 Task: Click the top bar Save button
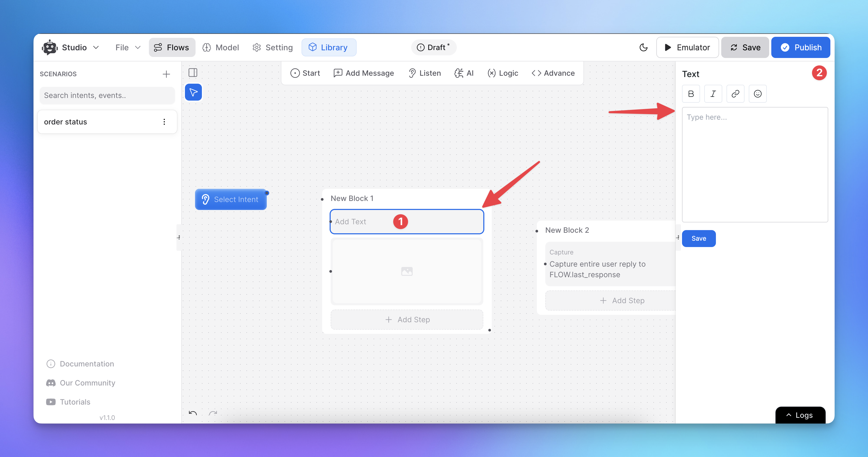745,47
